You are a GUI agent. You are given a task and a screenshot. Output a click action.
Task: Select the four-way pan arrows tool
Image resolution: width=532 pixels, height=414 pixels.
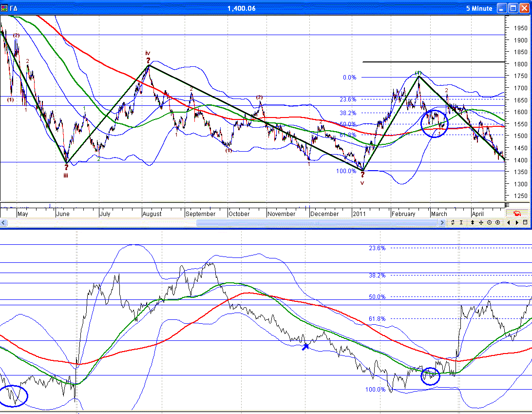pyautogui.click(x=481, y=222)
